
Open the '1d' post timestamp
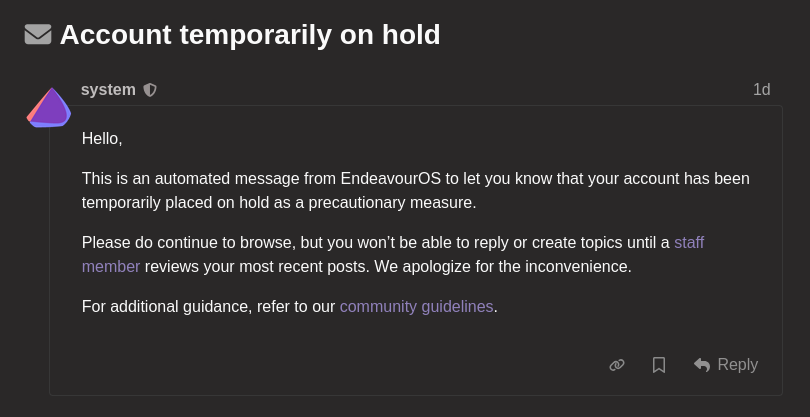(761, 90)
